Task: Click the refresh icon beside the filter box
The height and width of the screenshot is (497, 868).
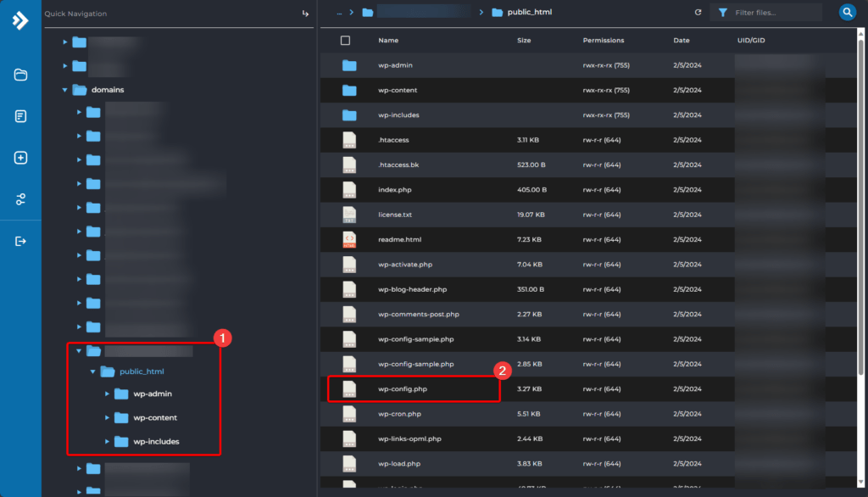Action: [x=698, y=13]
